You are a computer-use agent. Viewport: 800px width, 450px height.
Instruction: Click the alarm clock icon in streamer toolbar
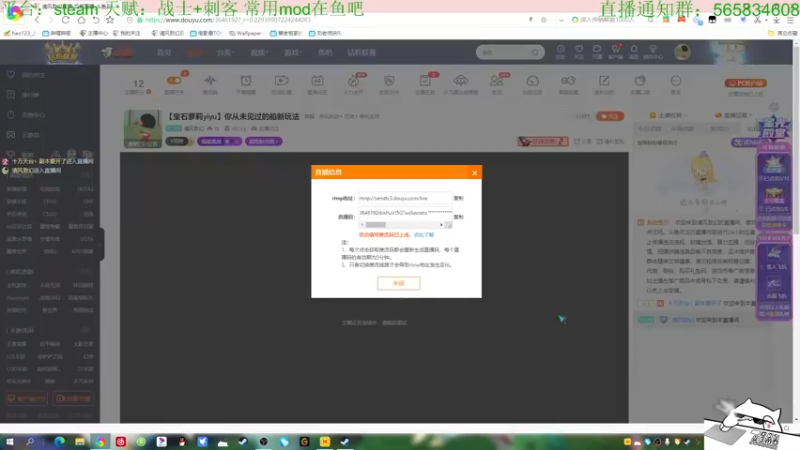click(245, 81)
